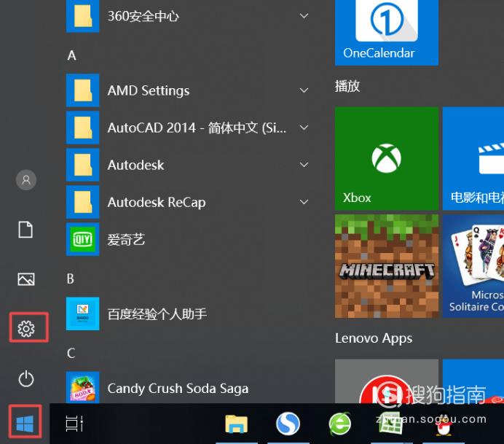
Task: Click the Power icon in Start sidebar
Action: click(x=26, y=378)
